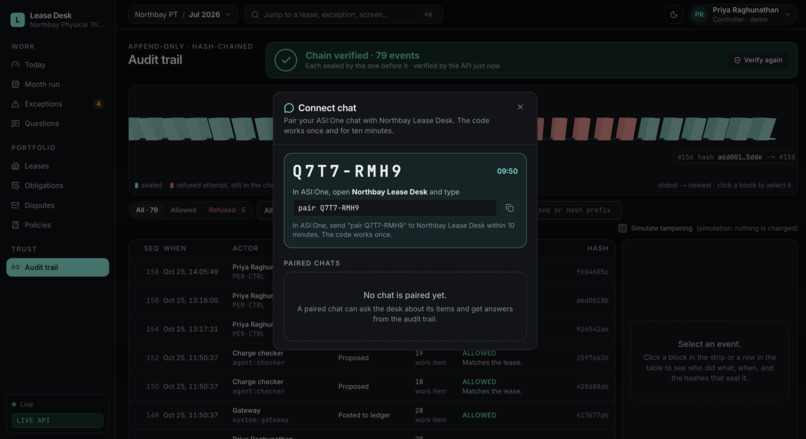This screenshot has height=439, width=806.
Task: Click the Lease Desk logo icon
Action: [x=17, y=20]
